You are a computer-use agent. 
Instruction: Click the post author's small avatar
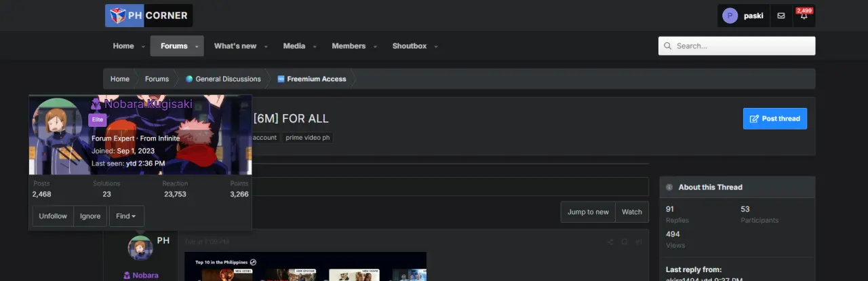click(x=140, y=247)
